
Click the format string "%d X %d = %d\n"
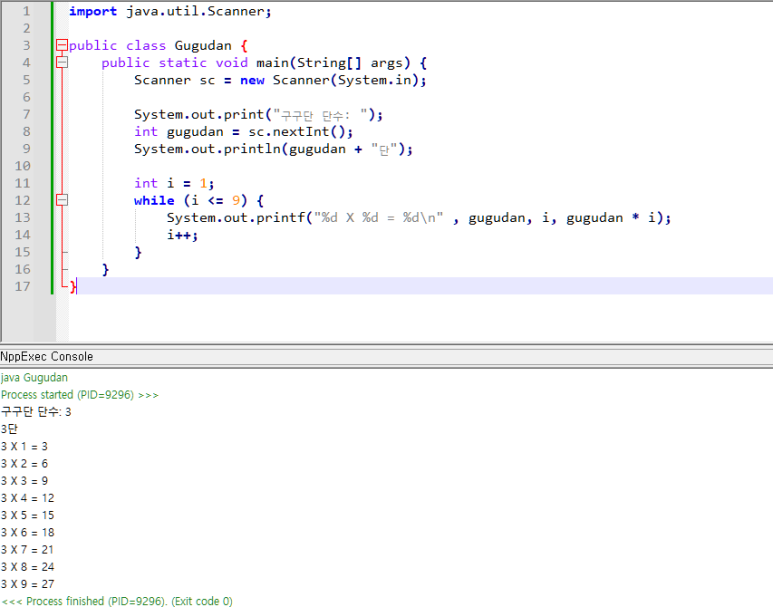tap(379, 218)
